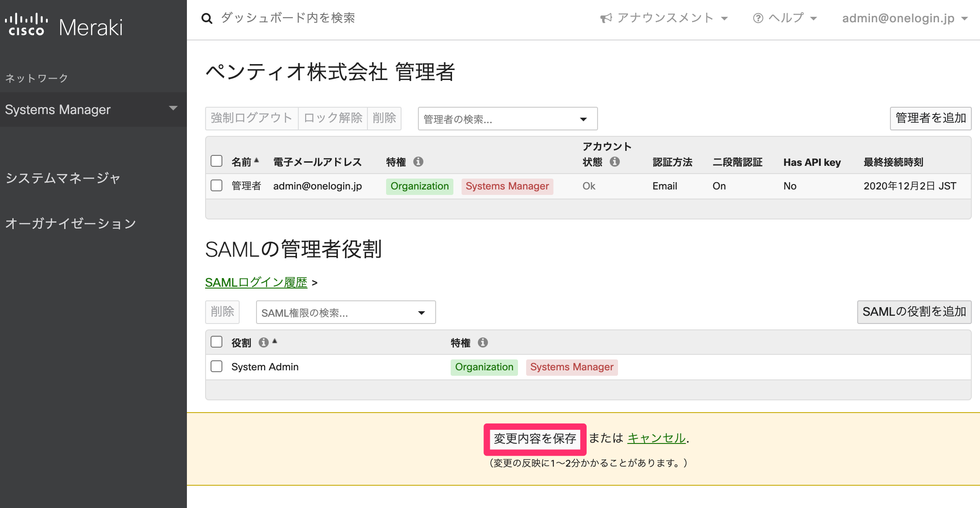Click the ロック解除 button
The height and width of the screenshot is (508, 980).
tap(333, 118)
